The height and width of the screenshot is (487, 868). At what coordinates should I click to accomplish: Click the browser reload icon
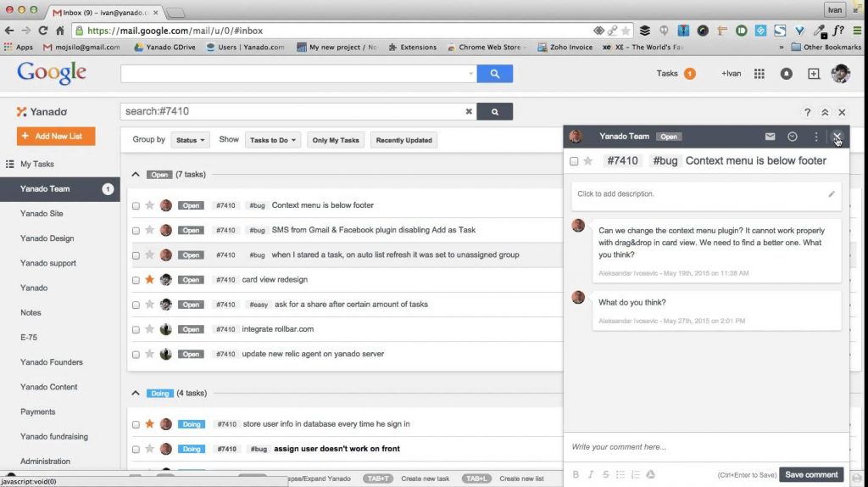tap(42, 31)
